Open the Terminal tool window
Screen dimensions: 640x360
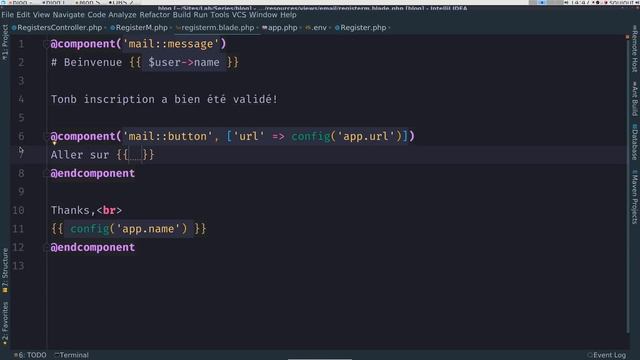tap(72, 355)
